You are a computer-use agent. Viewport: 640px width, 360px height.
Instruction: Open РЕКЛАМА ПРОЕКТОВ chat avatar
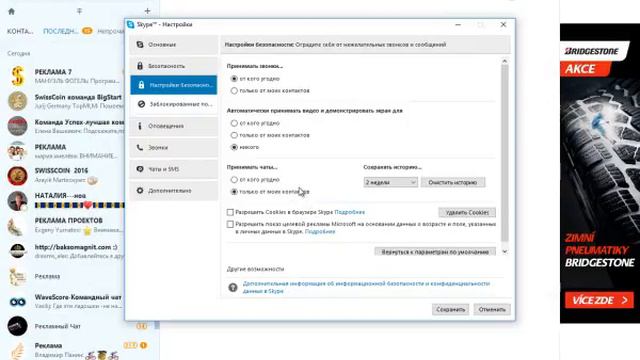click(18, 226)
